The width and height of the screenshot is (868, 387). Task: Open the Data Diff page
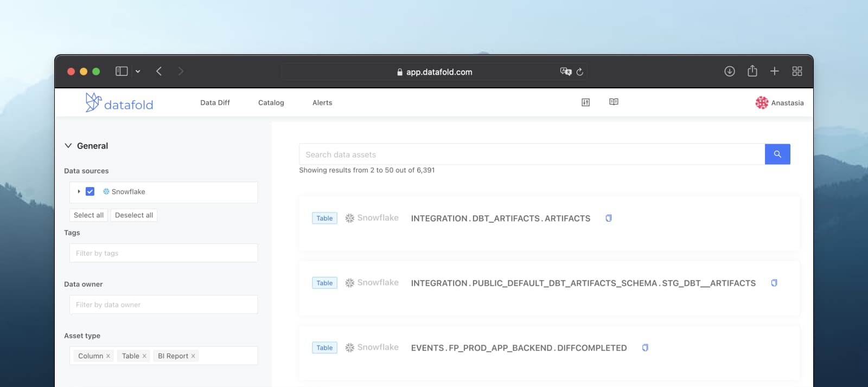pyautogui.click(x=215, y=102)
